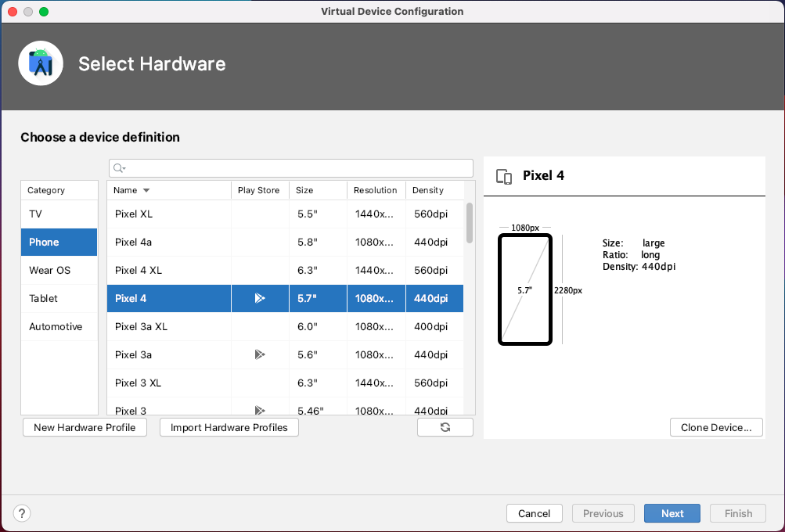
Task: Click the device icon beside the Pixel 4 title
Action: click(504, 176)
